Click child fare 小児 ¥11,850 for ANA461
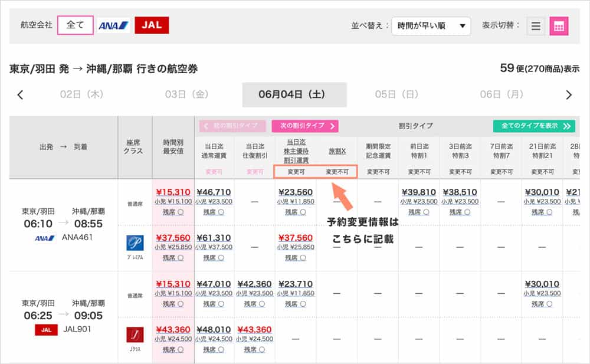This screenshot has width=590, height=364. tap(296, 202)
